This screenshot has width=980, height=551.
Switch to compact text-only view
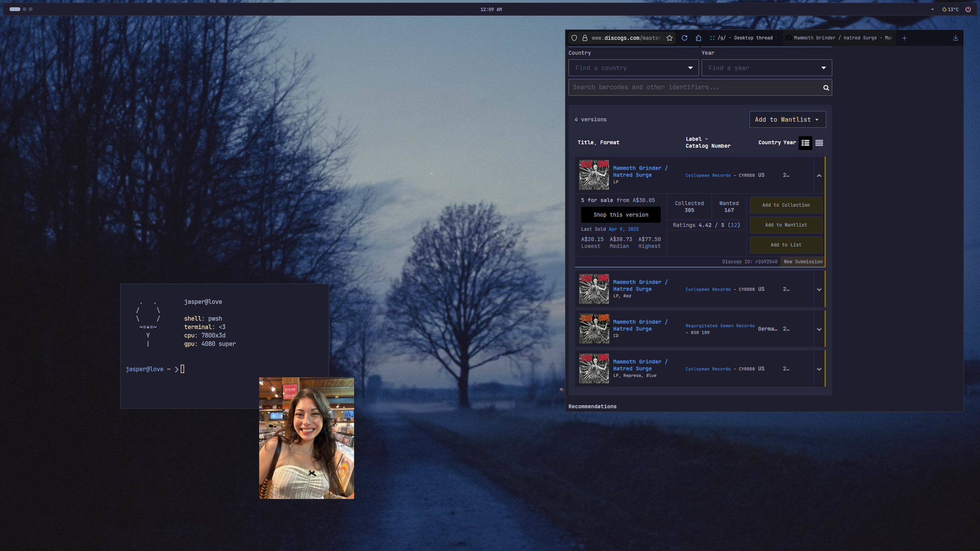tap(819, 143)
